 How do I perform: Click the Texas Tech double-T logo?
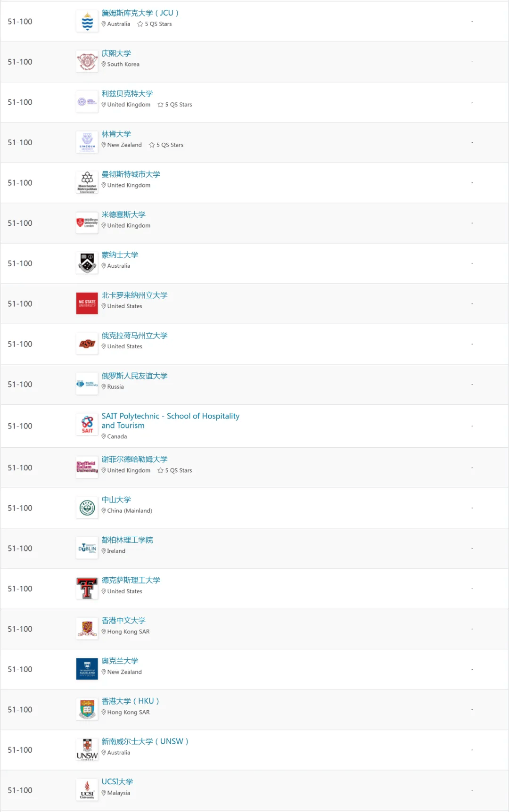[87, 589]
